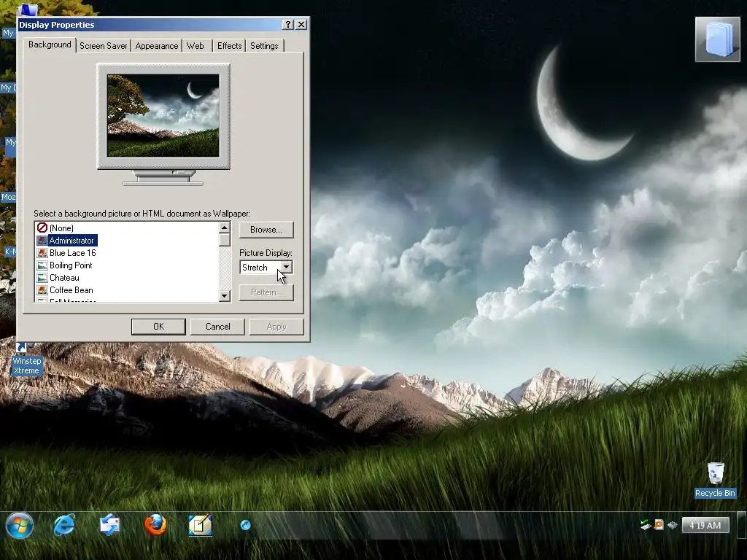
Task: Open the Appearance tab
Action: (157, 46)
